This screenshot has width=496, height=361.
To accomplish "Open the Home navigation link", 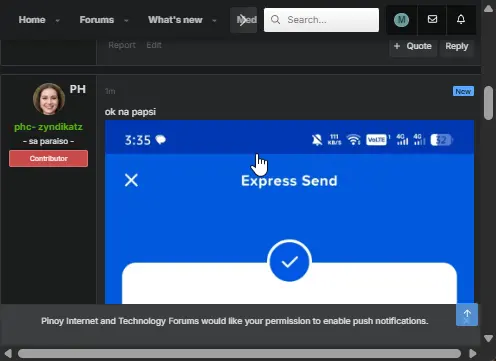I will point(32,20).
